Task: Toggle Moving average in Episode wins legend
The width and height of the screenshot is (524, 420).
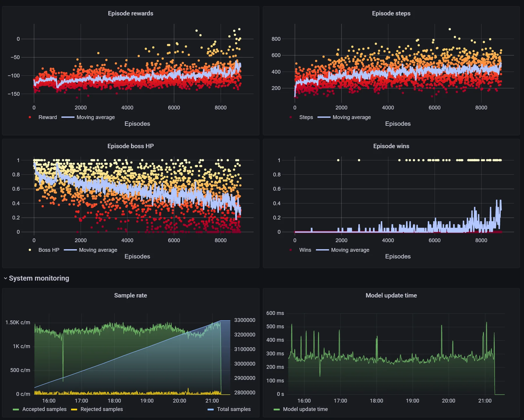Action: click(x=350, y=250)
